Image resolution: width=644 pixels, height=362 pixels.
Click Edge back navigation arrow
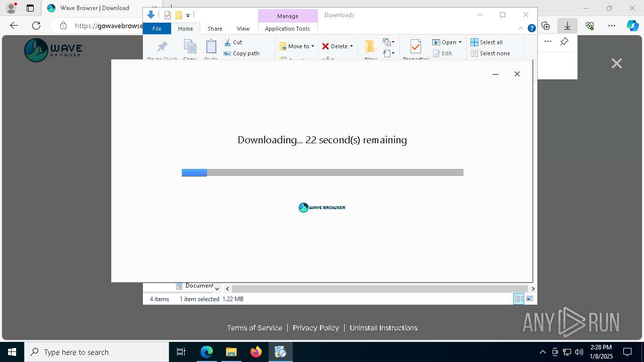tap(14, 25)
